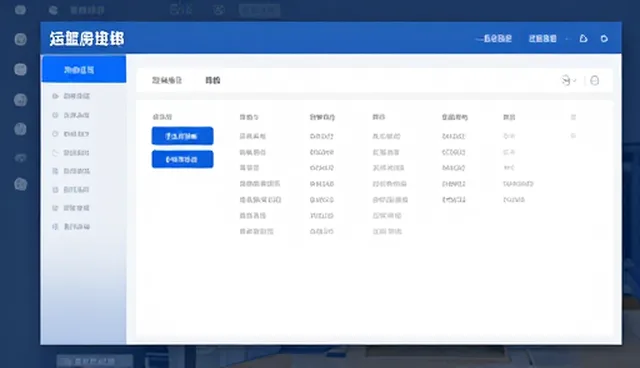Click the bottommost round icon in the dark rail
This screenshot has height=368, width=640.
[x=20, y=184]
